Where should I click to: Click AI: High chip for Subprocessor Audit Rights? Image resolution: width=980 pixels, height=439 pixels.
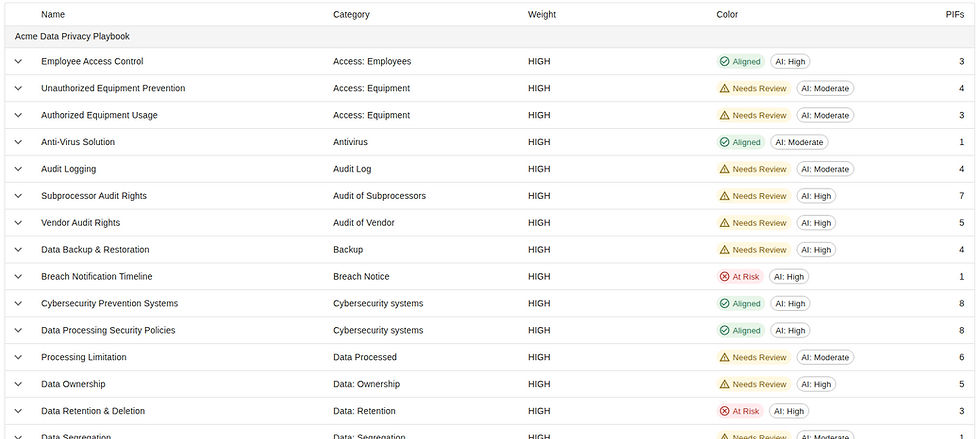(816, 196)
